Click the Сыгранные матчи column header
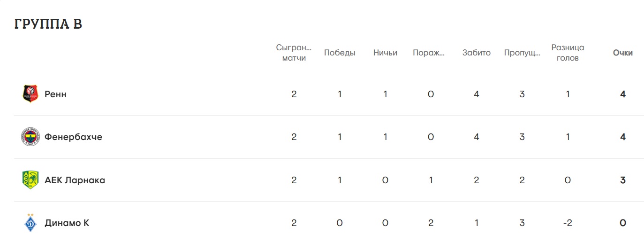Viewport: 644px width, 242px height. click(294, 53)
